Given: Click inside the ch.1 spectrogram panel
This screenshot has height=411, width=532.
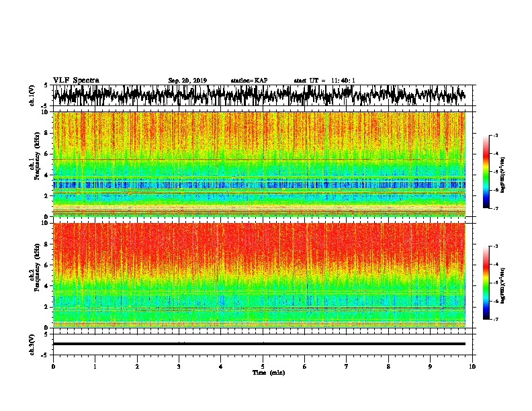Looking at the screenshot, I should click(x=259, y=164).
